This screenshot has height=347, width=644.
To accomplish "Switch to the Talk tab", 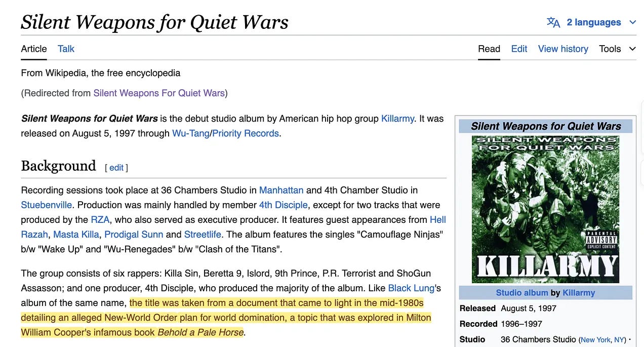I will tap(66, 49).
